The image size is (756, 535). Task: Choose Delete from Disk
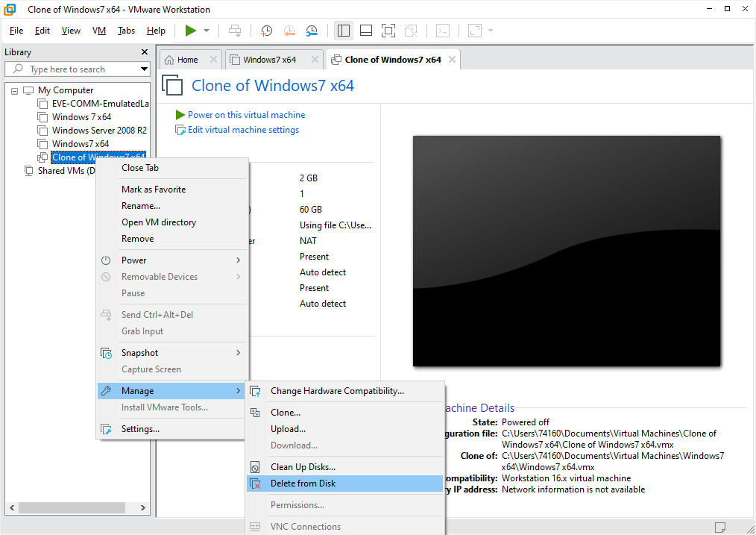[x=344, y=484]
